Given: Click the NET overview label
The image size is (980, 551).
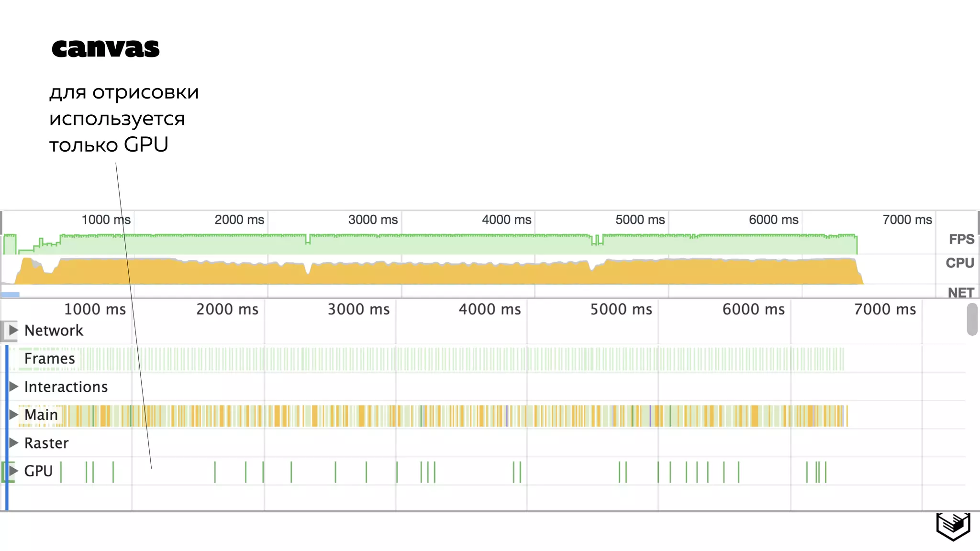Looking at the screenshot, I should (961, 292).
